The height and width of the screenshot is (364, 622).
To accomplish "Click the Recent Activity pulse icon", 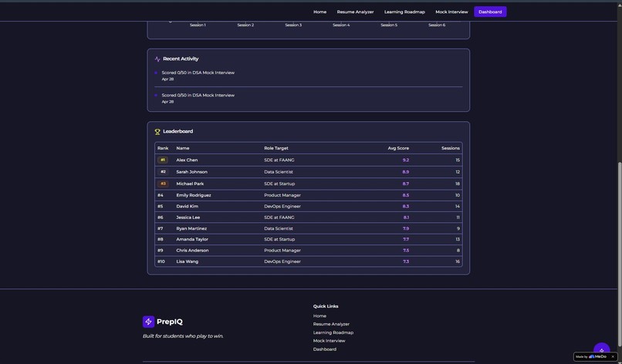I will (x=157, y=59).
